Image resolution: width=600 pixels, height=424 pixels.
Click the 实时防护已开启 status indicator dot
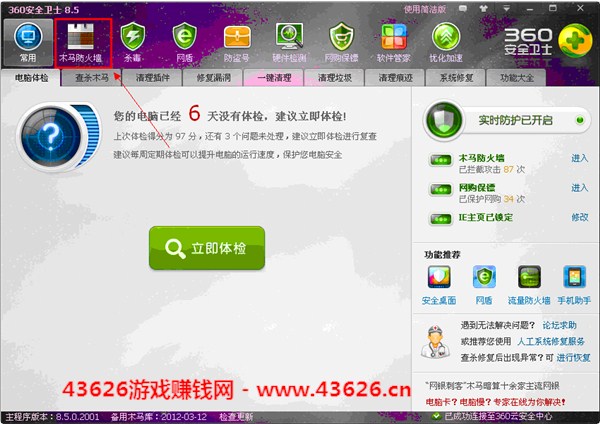point(580,120)
